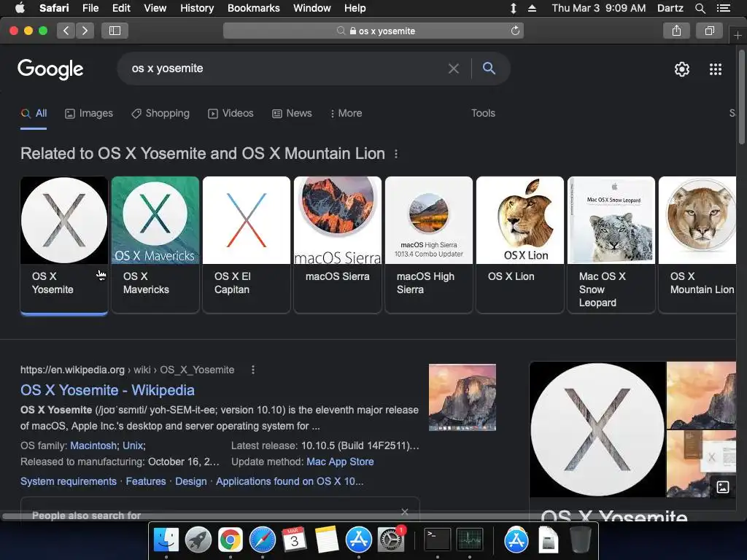Open the File menu
The image size is (747, 560).
[90, 8]
